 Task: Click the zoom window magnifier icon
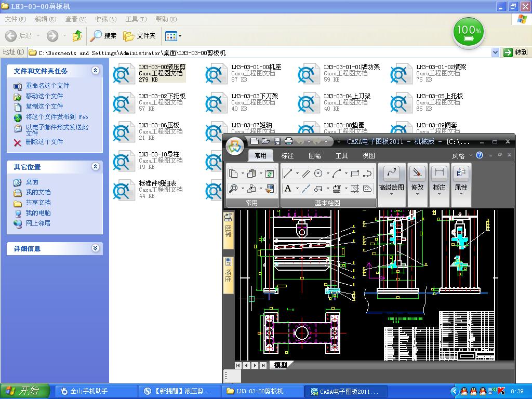[x=233, y=188]
